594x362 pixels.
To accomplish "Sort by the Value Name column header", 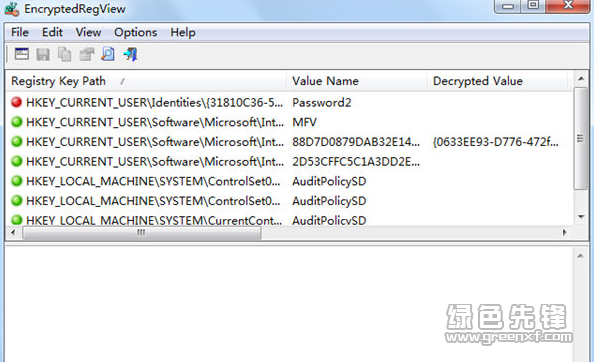I will 356,81.
